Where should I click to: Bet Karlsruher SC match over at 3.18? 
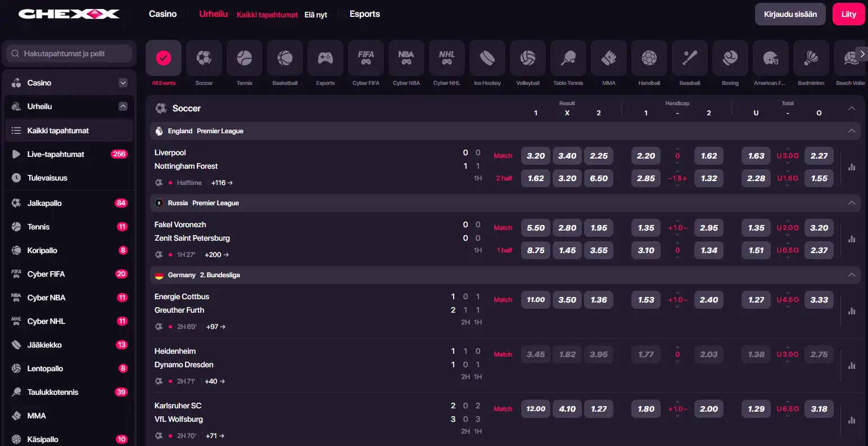coord(819,409)
